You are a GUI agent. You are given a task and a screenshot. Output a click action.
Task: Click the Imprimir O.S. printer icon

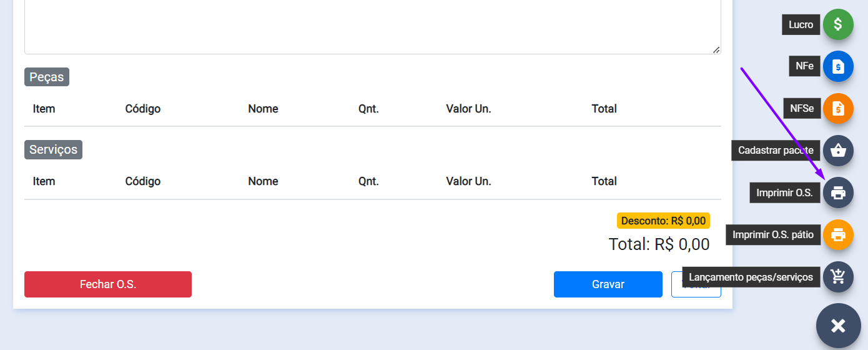click(838, 193)
